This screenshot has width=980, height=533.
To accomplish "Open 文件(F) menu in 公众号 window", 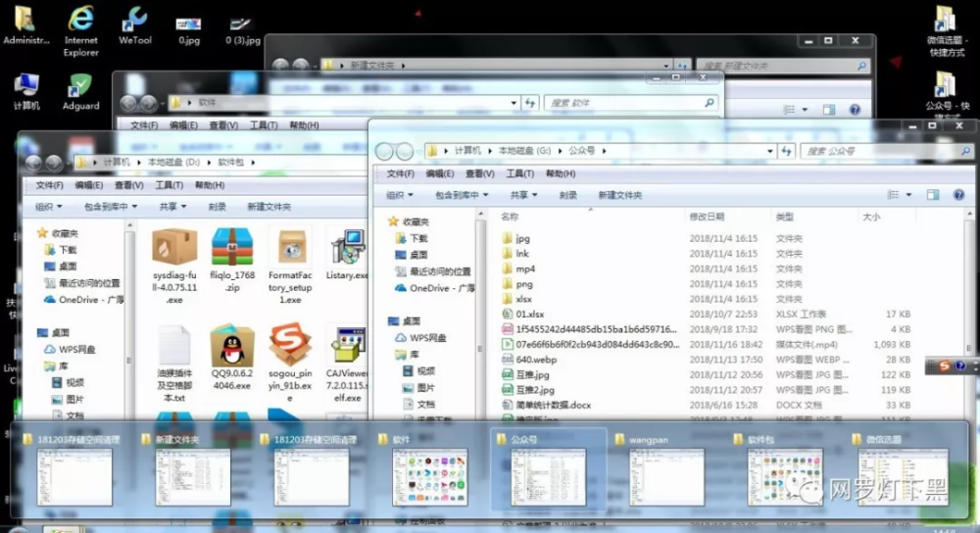I will (x=400, y=173).
